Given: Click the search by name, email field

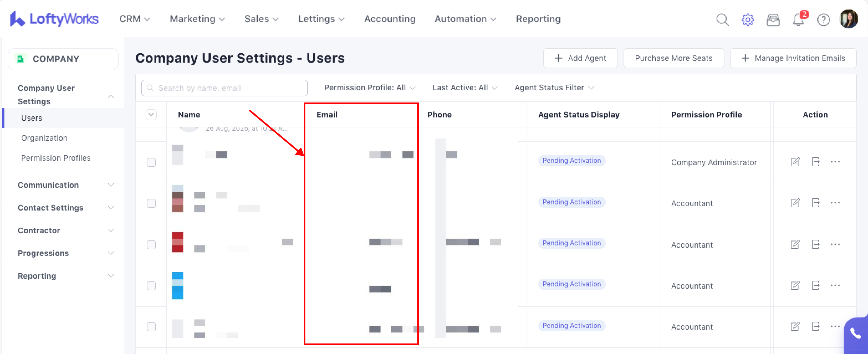Looking at the screenshot, I should coord(224,88).
